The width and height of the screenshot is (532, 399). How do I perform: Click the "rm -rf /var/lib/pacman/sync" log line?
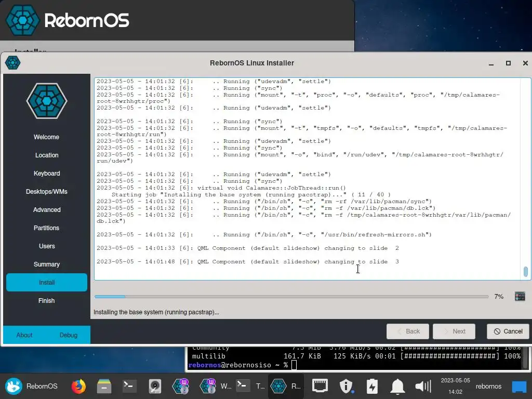tap(264, 201)
